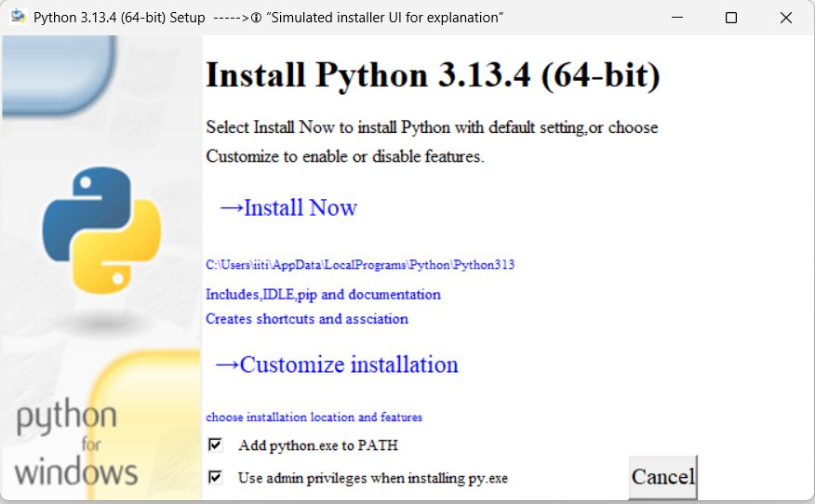Click 'choose installation location and features' text
Screen dimensions: 815x504
[314, 418]
